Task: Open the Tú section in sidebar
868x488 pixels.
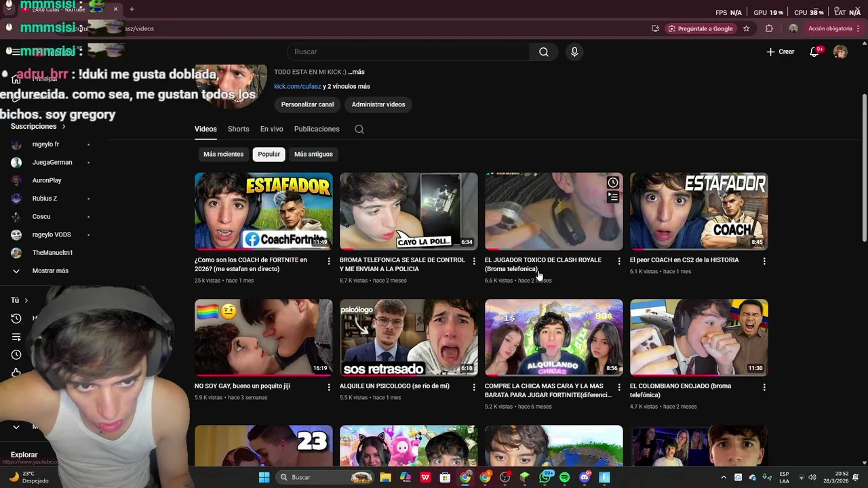Action: coord(19,300)
